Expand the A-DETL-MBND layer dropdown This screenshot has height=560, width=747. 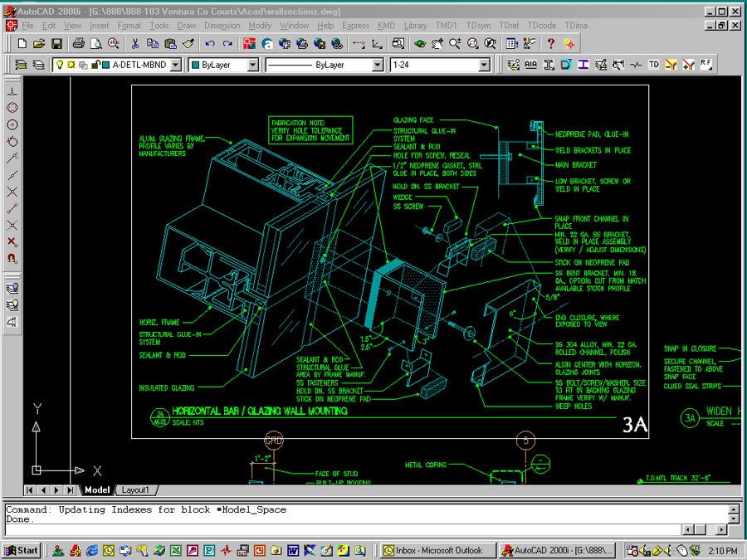[x=176, y=65]
